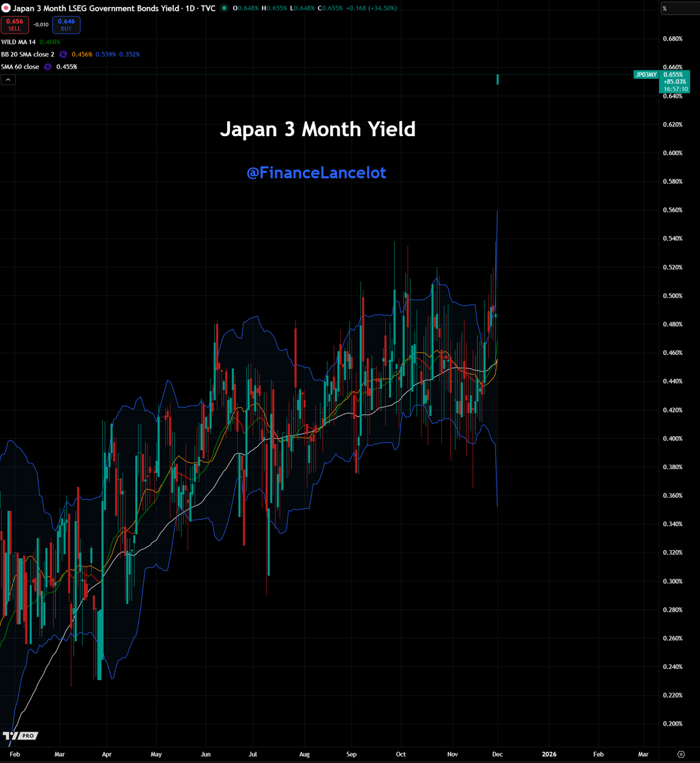This screenshot has height=763, width=700.
Task: Click the 0.680% level on the price scale
Action: (x=673, y=39)
